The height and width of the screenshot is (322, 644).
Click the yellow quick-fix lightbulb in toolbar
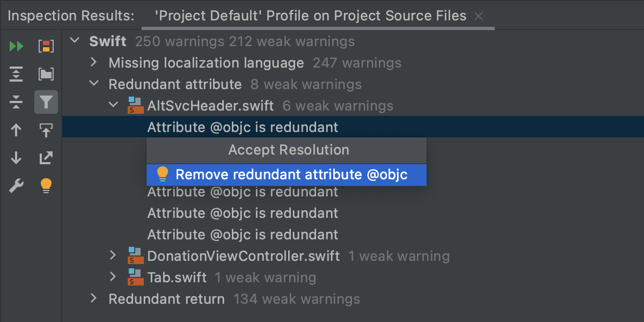(x=46, y=186)
